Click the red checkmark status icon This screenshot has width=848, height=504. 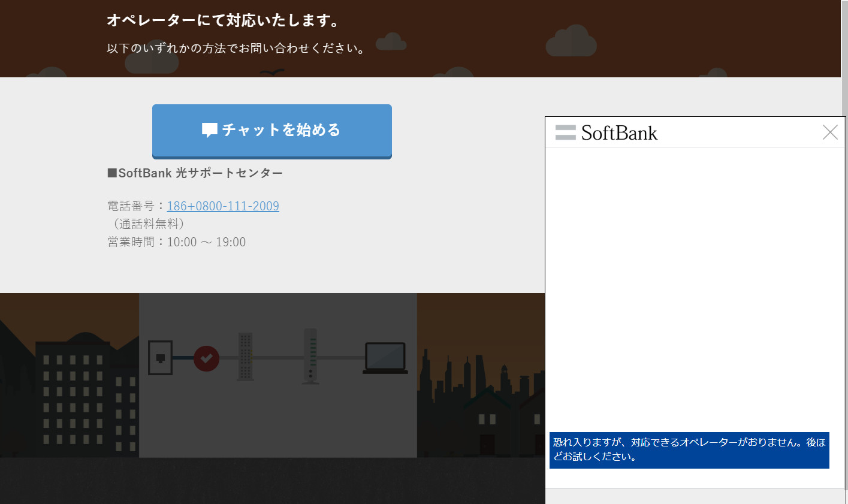pos(206,358)
